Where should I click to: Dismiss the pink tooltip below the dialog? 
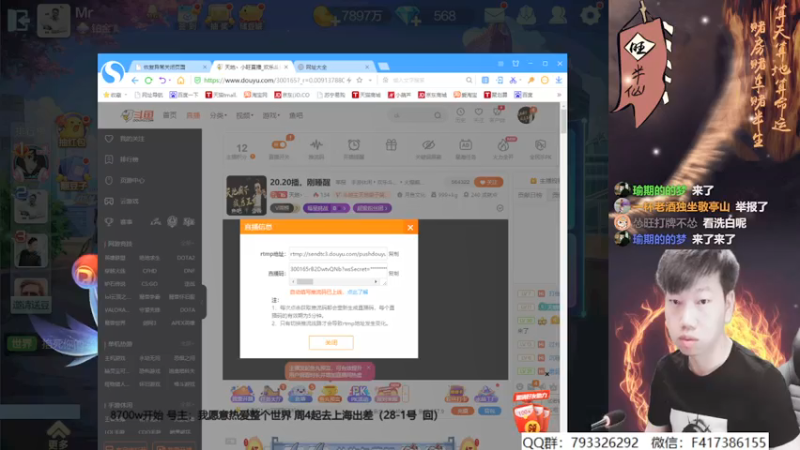tap(368, 367)
